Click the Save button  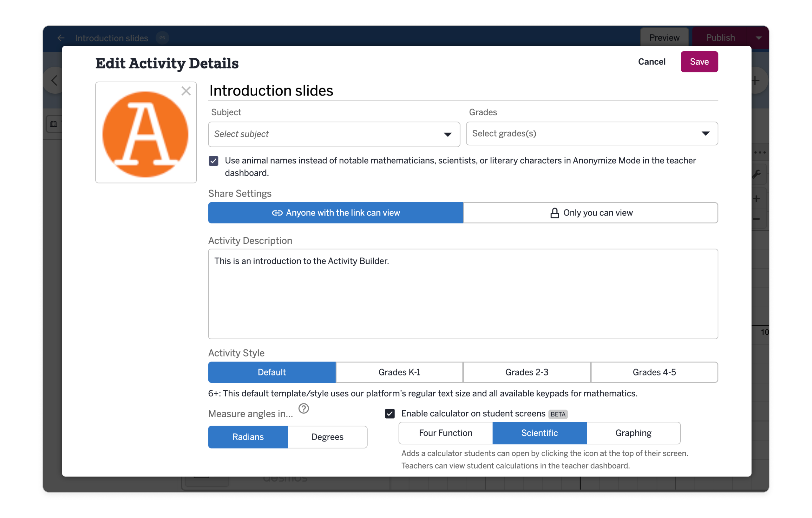coord(699,62)
